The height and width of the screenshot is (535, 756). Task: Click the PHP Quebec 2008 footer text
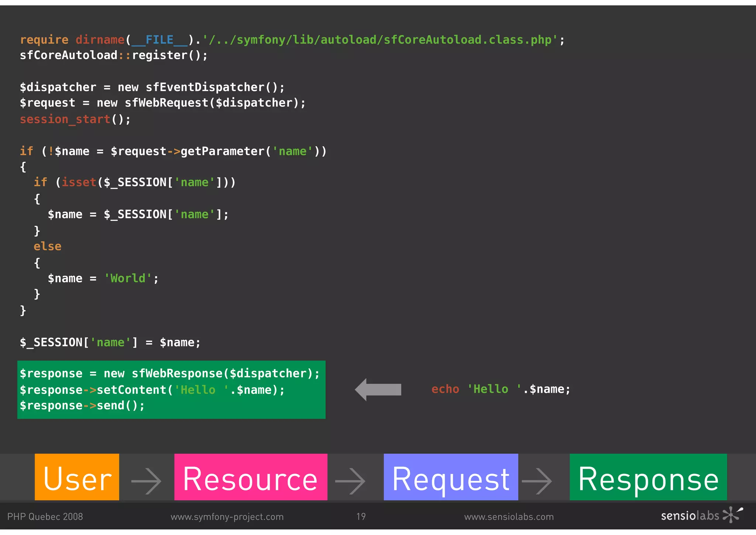click(x=45, y=517)
